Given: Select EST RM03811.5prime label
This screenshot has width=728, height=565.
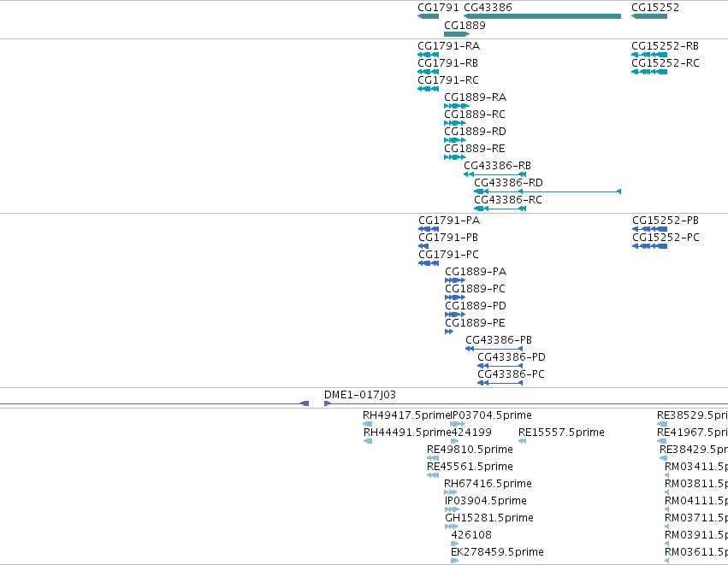Looking at the screenshot, I should [x=696, y=485].
